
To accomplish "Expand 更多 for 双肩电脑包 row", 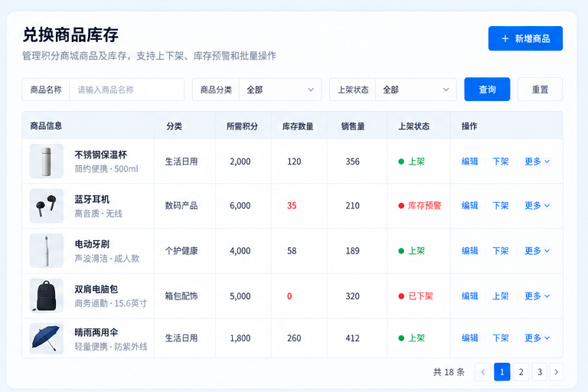I will coord(537,296).
